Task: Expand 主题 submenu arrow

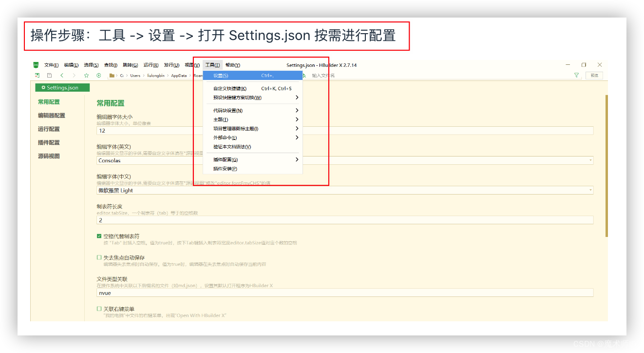Action: [297, 119]
